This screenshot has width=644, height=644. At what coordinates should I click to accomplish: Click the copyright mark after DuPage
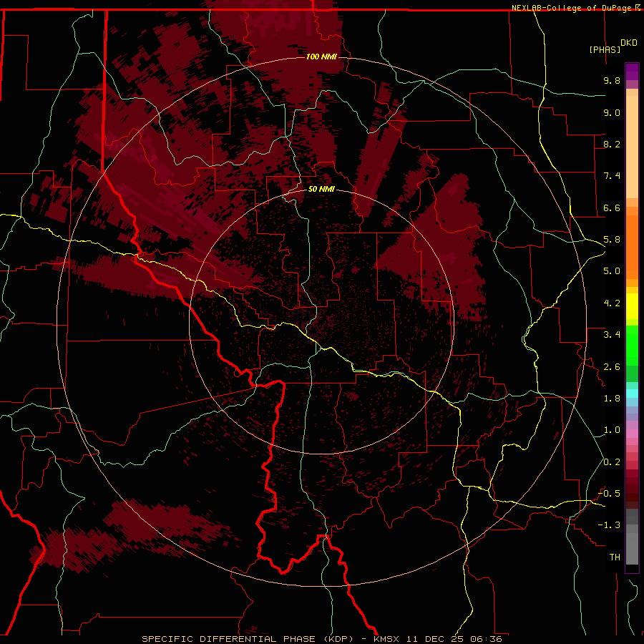(x=638, y=8)
